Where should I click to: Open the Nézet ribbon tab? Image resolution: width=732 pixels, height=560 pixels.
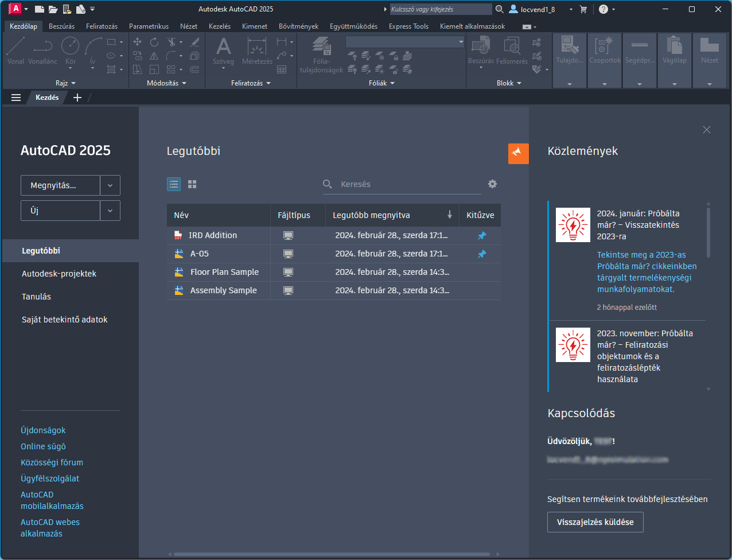(x=189, y=26)
